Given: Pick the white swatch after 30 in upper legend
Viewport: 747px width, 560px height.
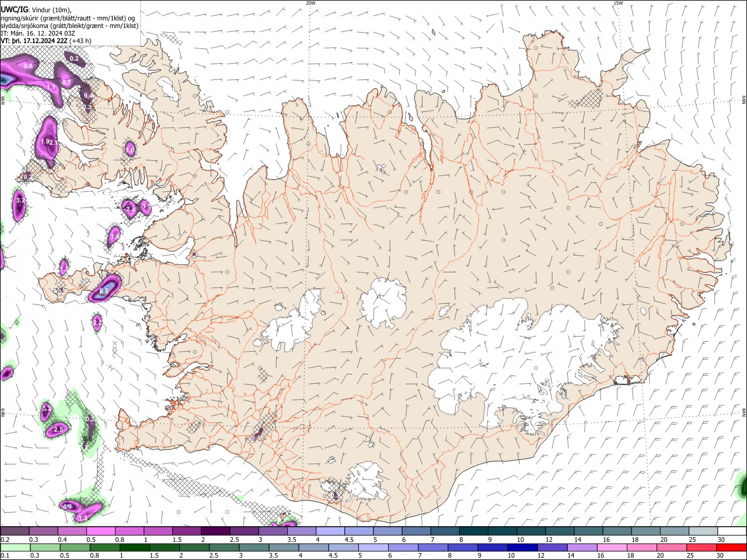Looking at the screenshot, I should point(732,531).
